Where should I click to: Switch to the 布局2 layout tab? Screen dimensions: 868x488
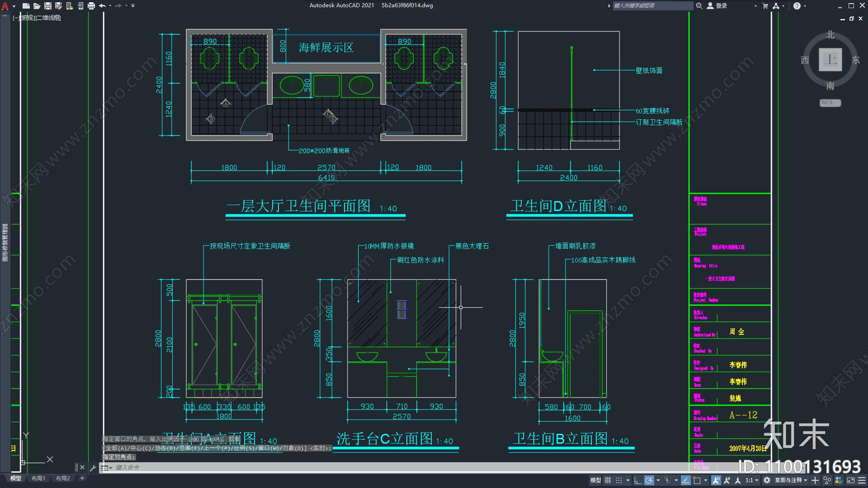click(x=63, y=478)
